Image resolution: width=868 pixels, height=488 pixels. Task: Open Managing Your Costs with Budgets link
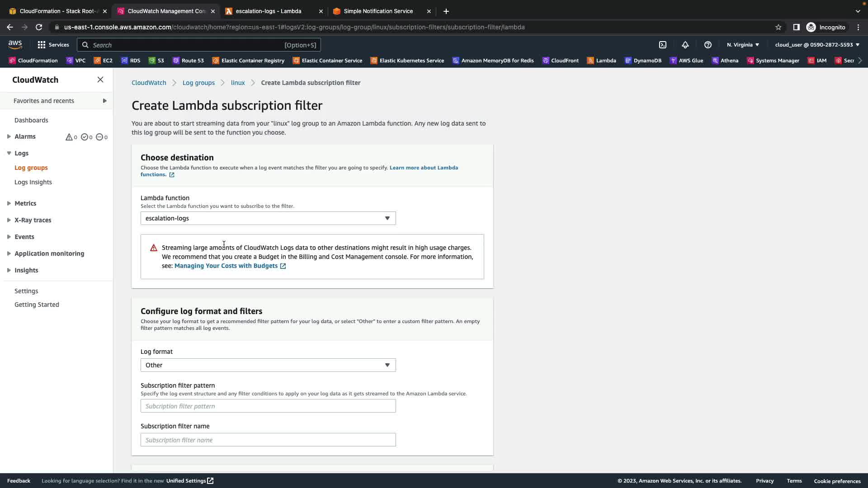click(226, 266)
